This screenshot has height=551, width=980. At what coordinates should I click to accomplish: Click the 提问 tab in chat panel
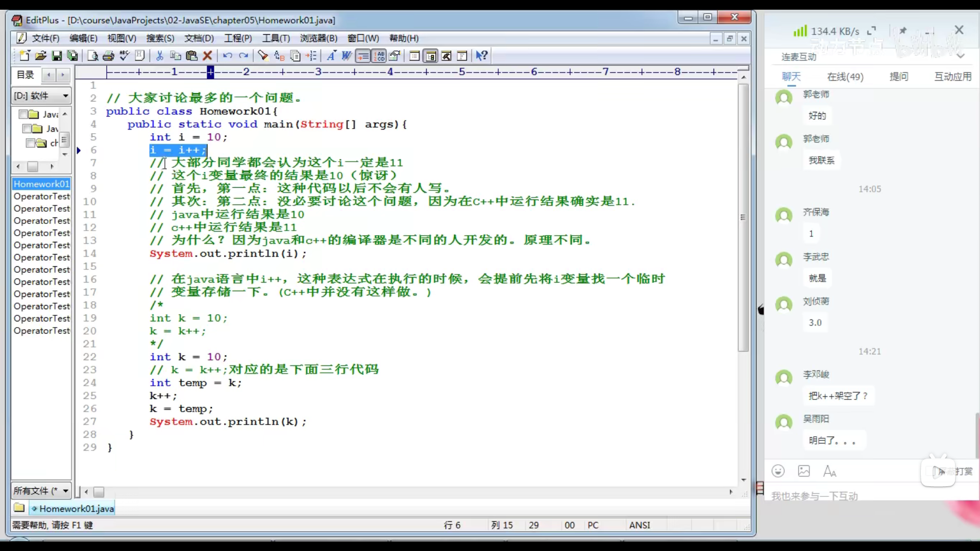(x=898, y=77)
